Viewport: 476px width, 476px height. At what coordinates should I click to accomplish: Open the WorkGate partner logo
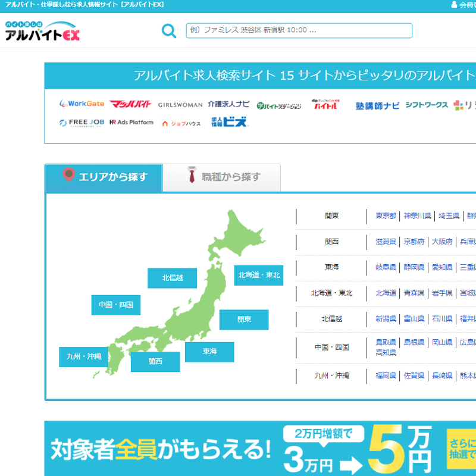pyautogui.click(x=82, y=104)
